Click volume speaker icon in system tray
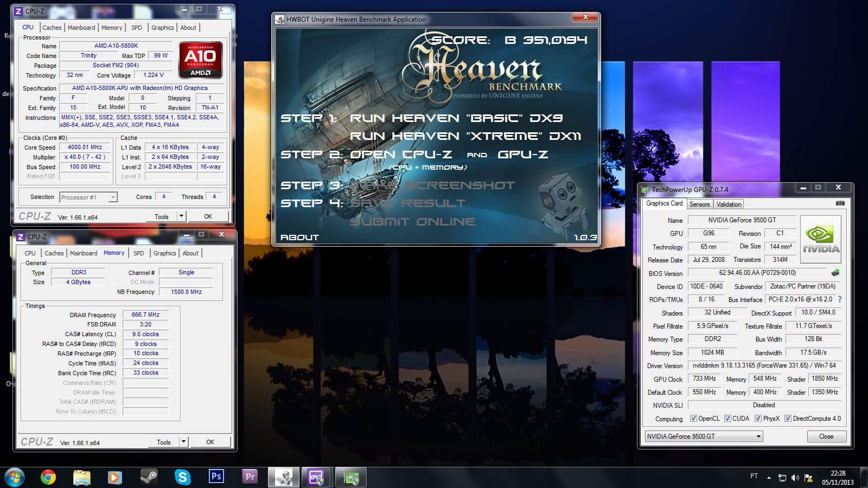868x488 pixels. tap(795, 478)
